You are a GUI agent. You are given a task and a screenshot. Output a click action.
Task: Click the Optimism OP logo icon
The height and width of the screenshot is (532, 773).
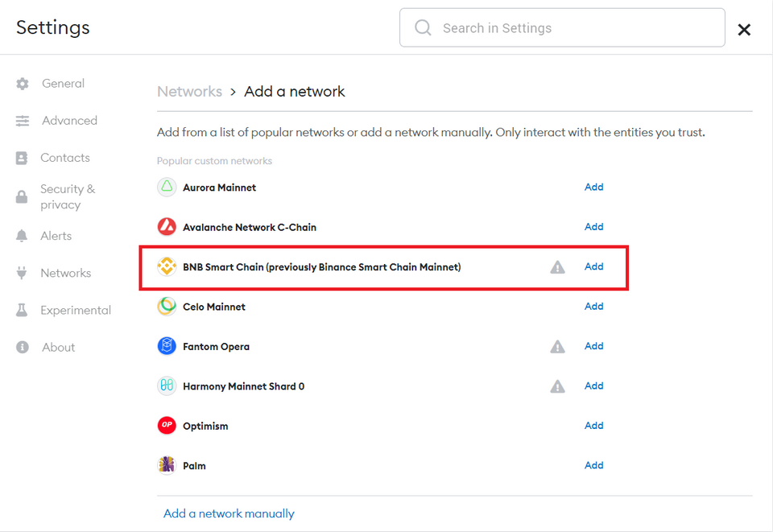167,425
